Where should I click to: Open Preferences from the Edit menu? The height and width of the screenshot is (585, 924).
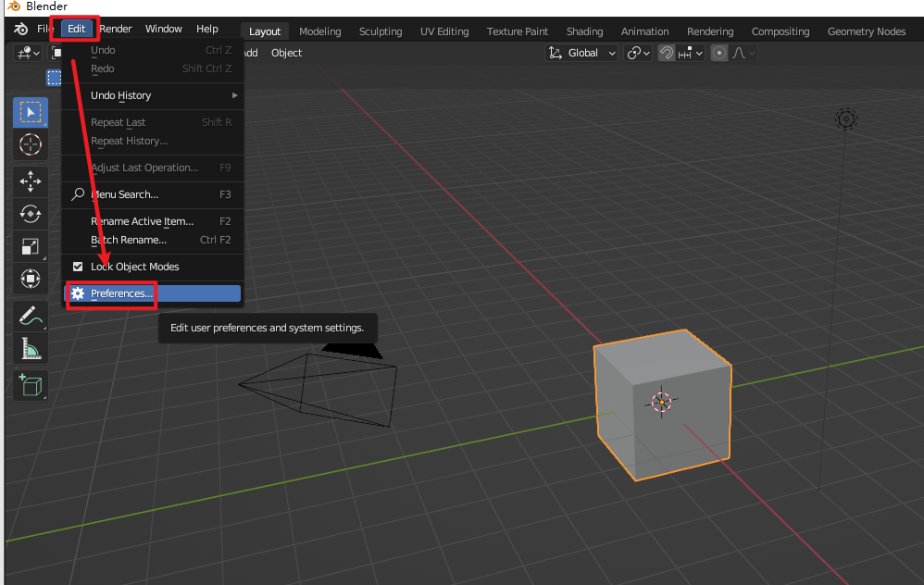tap(121, 293)
